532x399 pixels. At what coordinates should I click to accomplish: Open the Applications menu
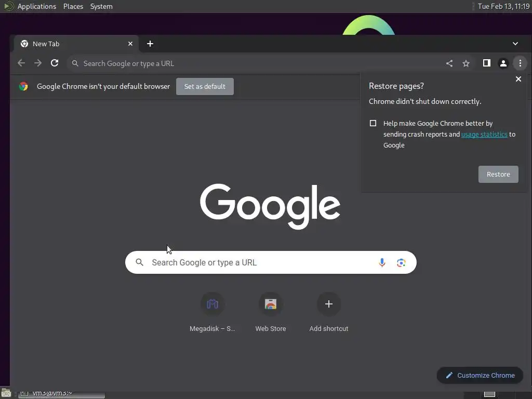[x=37, y=6]
